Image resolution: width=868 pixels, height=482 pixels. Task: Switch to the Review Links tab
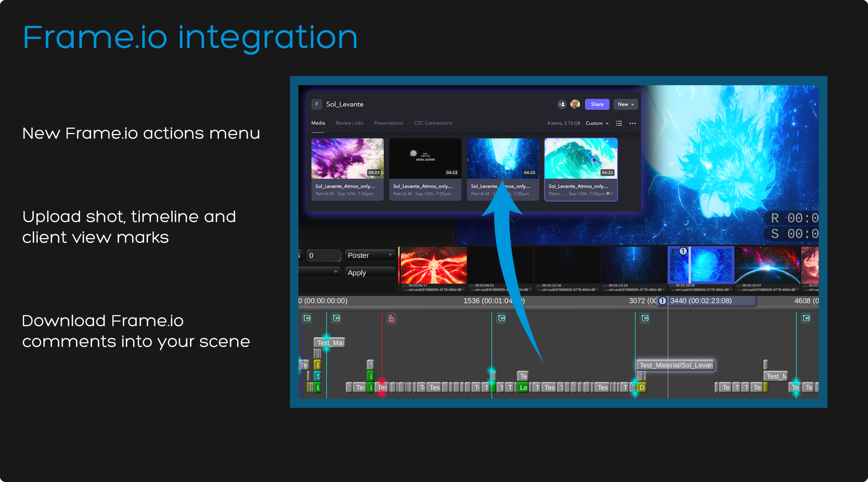click(350, 123)
